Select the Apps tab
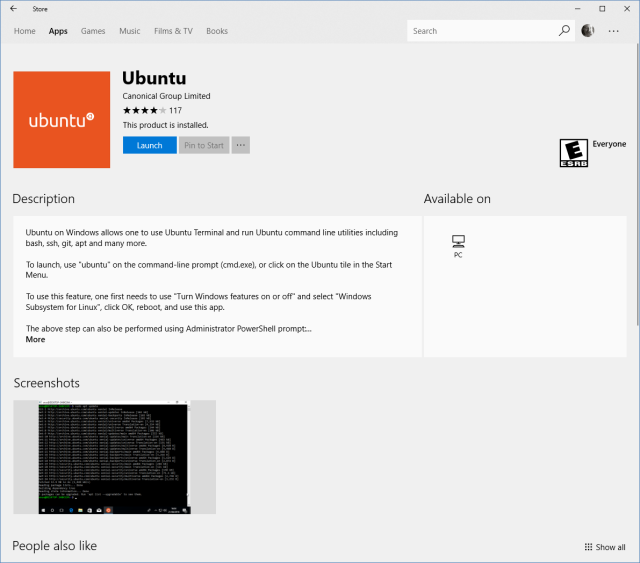640x563 pixels. coord(58,31)
